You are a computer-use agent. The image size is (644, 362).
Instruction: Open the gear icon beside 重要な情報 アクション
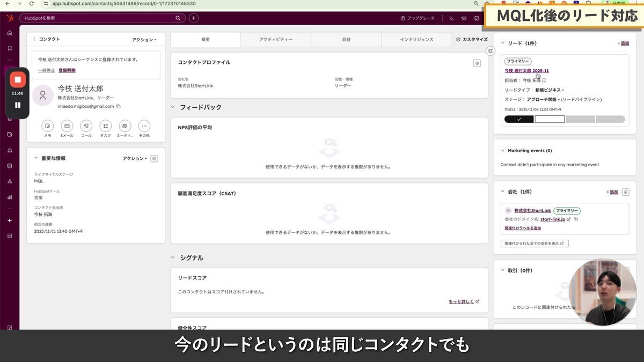154,158
